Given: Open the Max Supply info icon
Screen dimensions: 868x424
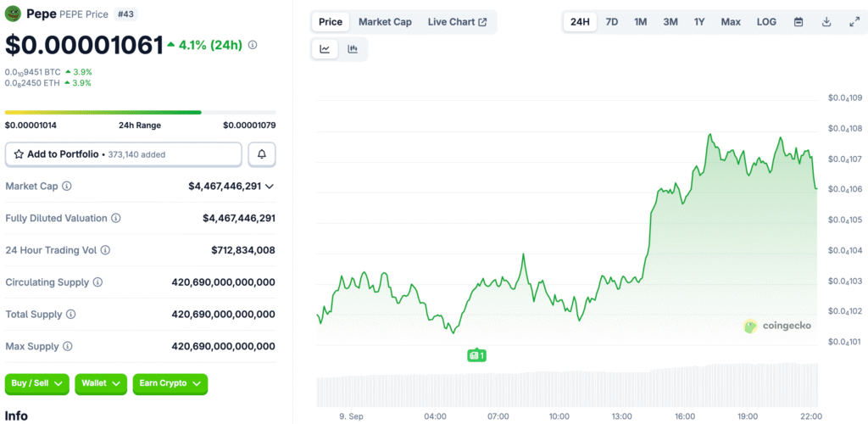Looking at the screenshot, I should point(67,347).
